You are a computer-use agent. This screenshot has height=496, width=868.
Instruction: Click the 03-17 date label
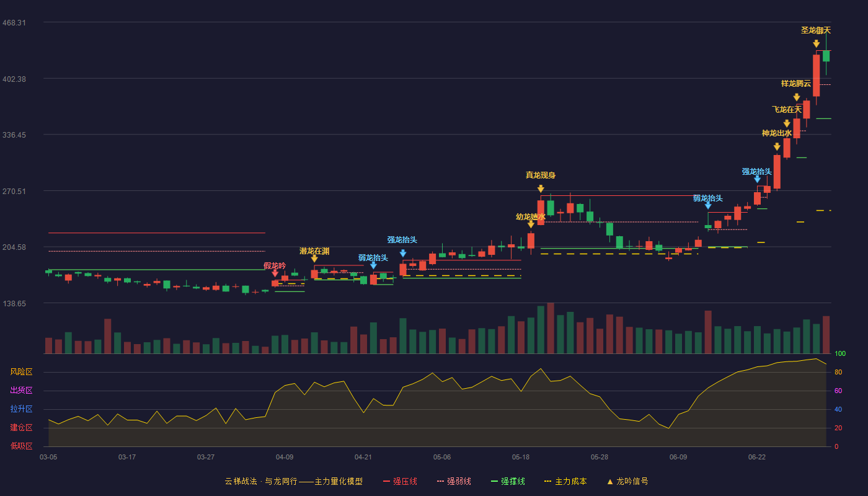coord(127,457)
